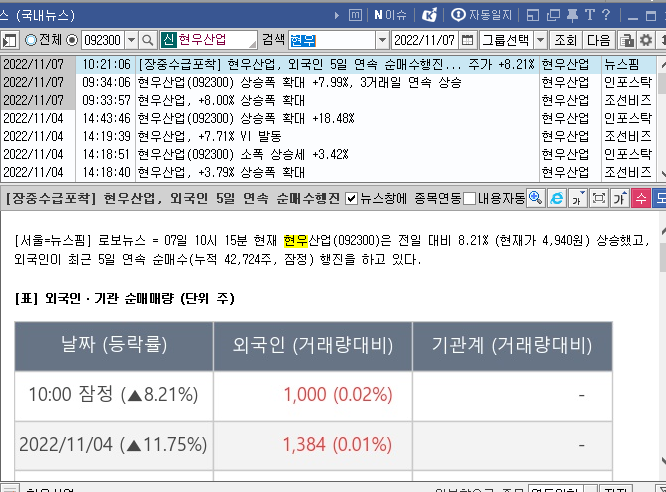
Task: Click the 조회 query button
Action: click(565, 40)
